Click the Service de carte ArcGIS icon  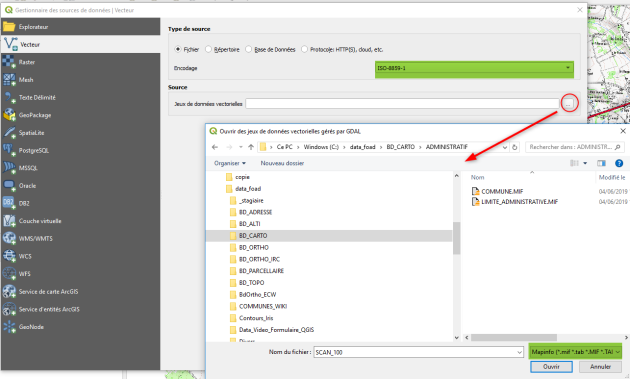pos(9,291)
